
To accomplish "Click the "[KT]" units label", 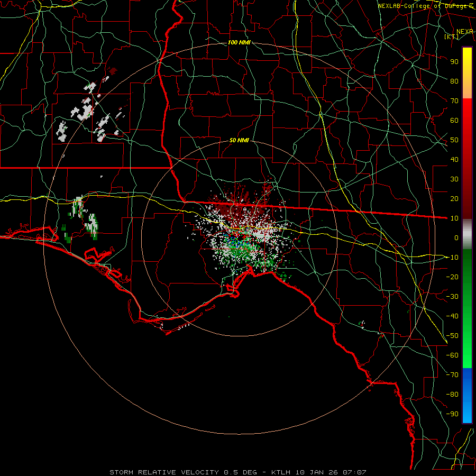I will tap(452, 36).
